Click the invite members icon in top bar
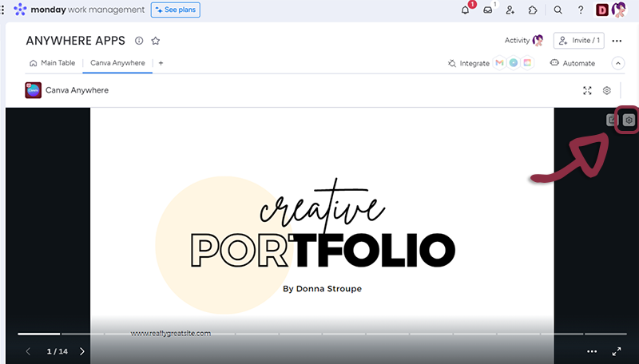 pyautogui.click(x=510, y=10)
